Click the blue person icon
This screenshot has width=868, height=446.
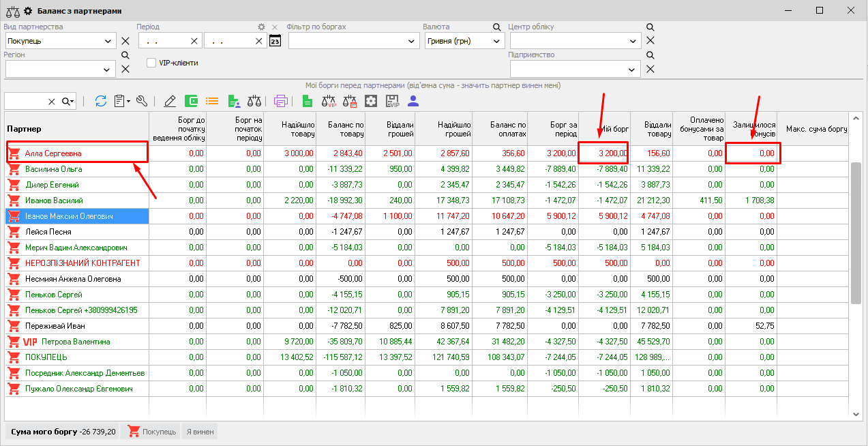pyautogui.click(x=413, y=101)
